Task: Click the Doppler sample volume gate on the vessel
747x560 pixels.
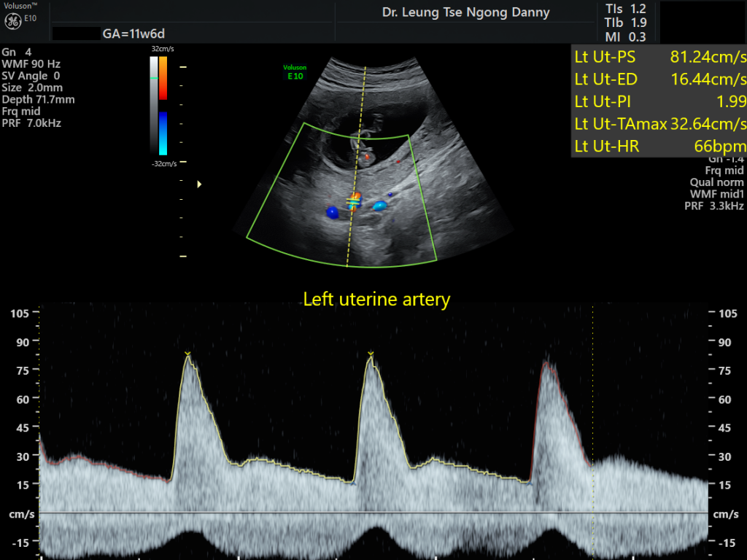Action: coord(353,203)
